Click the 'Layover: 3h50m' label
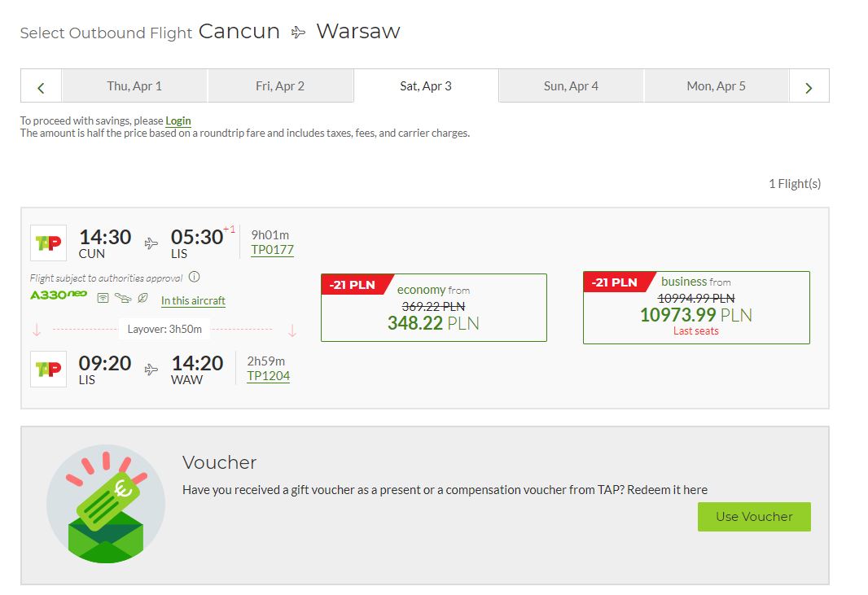 point(164,330)
